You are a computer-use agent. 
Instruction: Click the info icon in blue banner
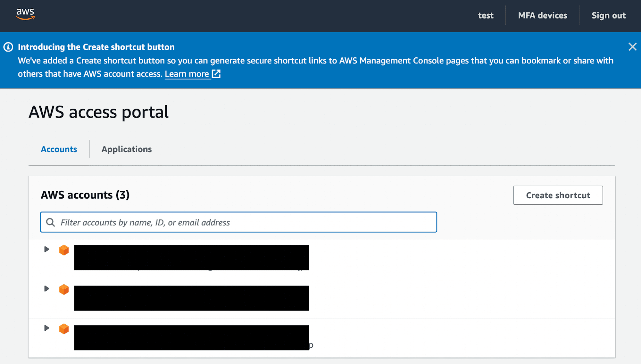tap(8, 47)
